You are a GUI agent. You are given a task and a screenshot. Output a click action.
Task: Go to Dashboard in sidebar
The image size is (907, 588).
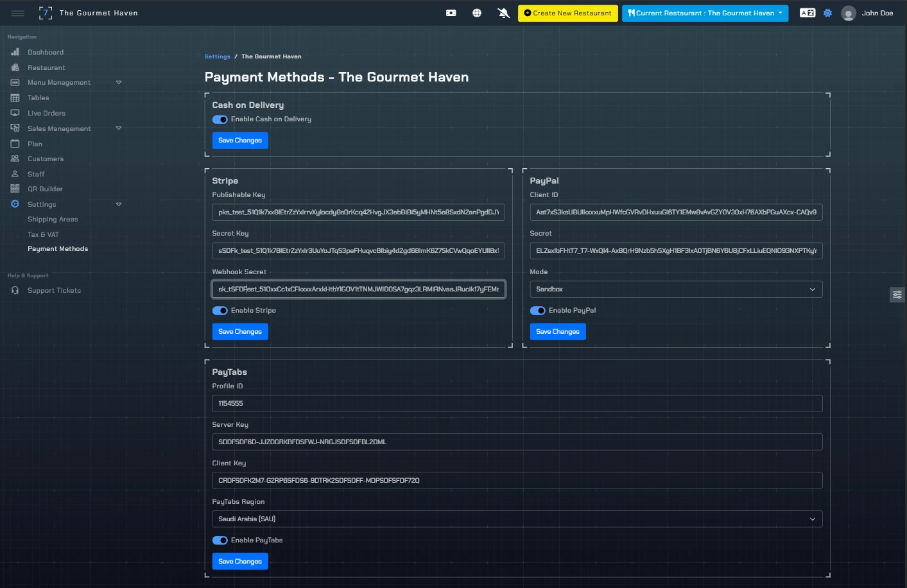pos(46,52)
